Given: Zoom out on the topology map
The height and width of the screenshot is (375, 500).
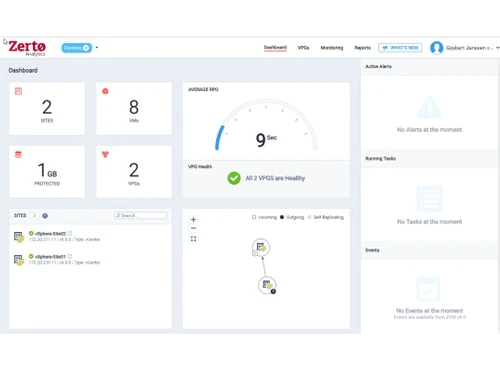Looking at the screenshot, I should (x=193, y=228).
